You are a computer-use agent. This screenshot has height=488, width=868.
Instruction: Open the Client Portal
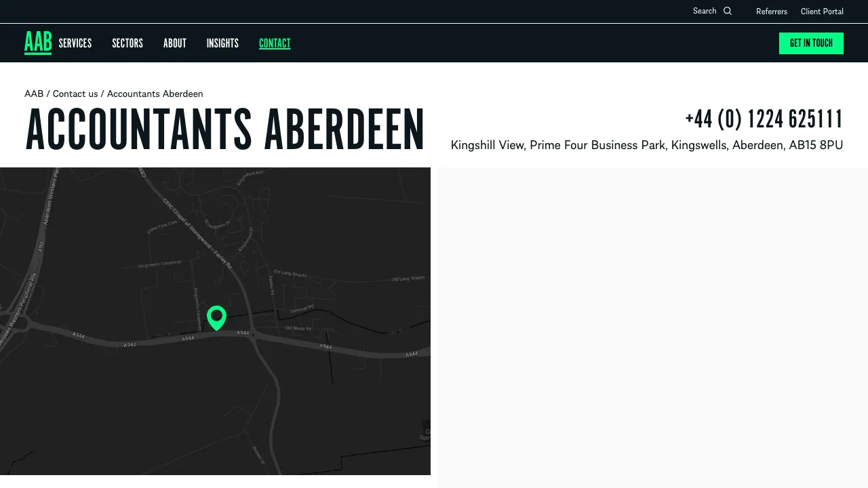point(822,12)
